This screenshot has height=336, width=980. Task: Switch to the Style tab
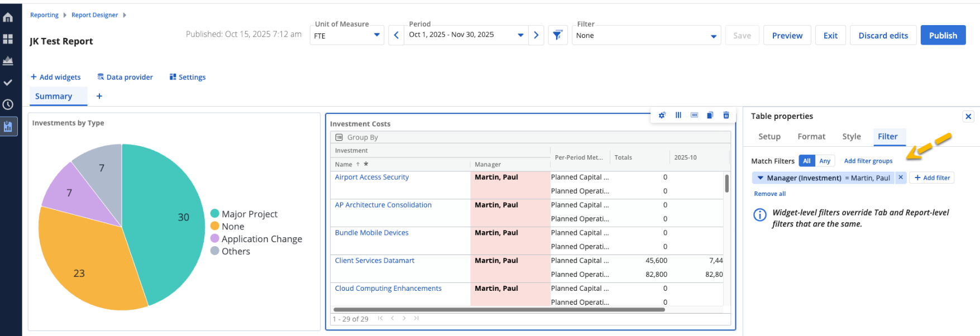[x=851, y=136]
